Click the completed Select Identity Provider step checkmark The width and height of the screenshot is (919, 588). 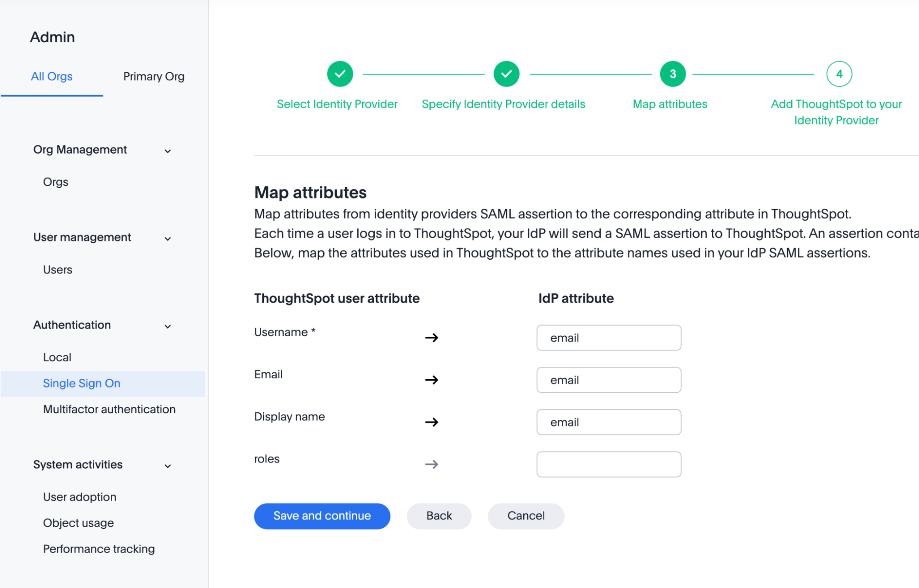pyautogui.click(x=340, y=74)
